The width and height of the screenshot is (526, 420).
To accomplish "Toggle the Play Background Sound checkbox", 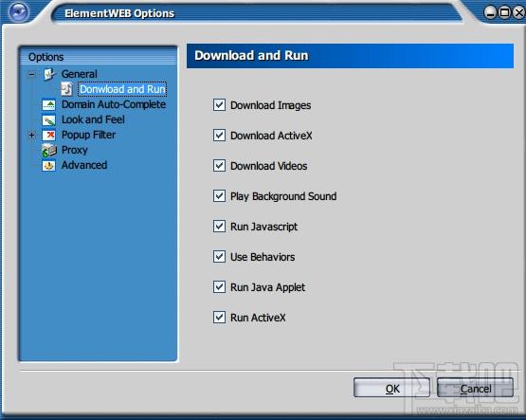I will pyautogui.click(x=219, y=196).
